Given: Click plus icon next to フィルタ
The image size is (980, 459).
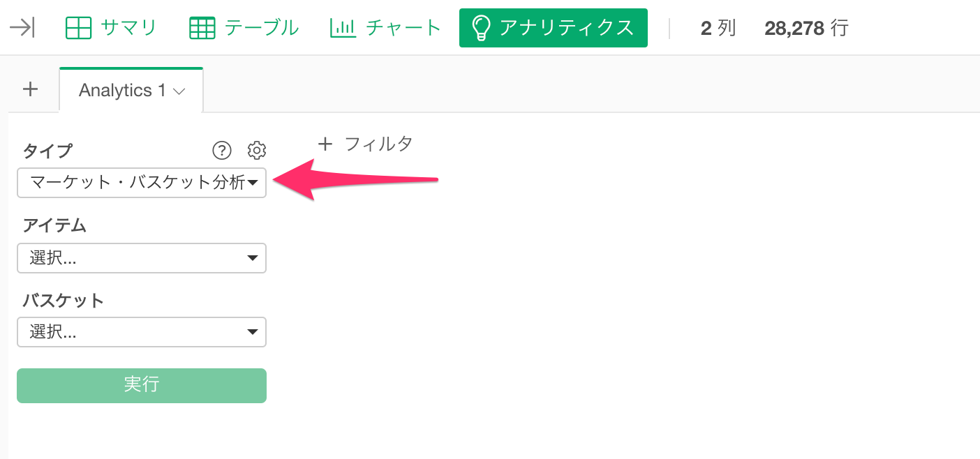Looking at the screenshot, I should point(325,144).
